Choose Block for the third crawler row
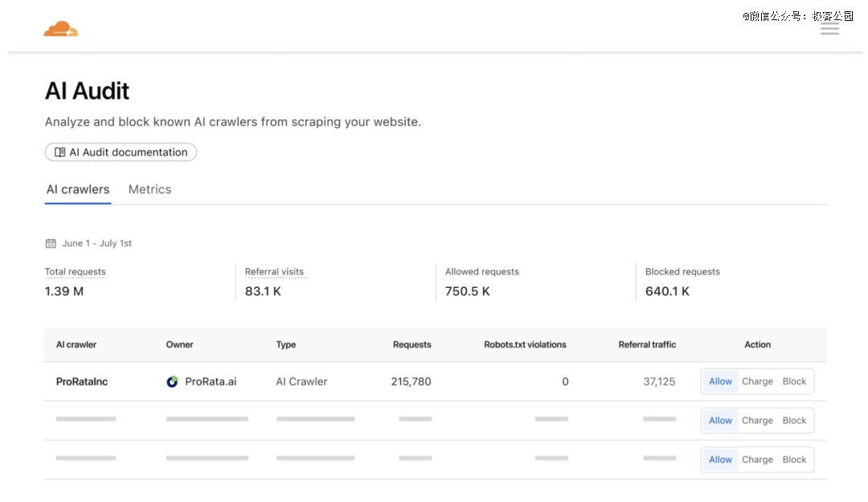The height and width of the screenshot is (502, 868). pos(794,459)
